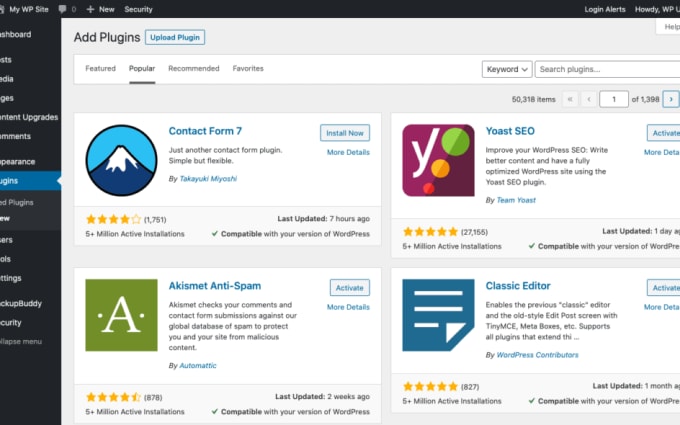Switch to the Recommended tab
The width and height of the screenshot is (680, 425).
pyautogui.click(x=194, y=69)
